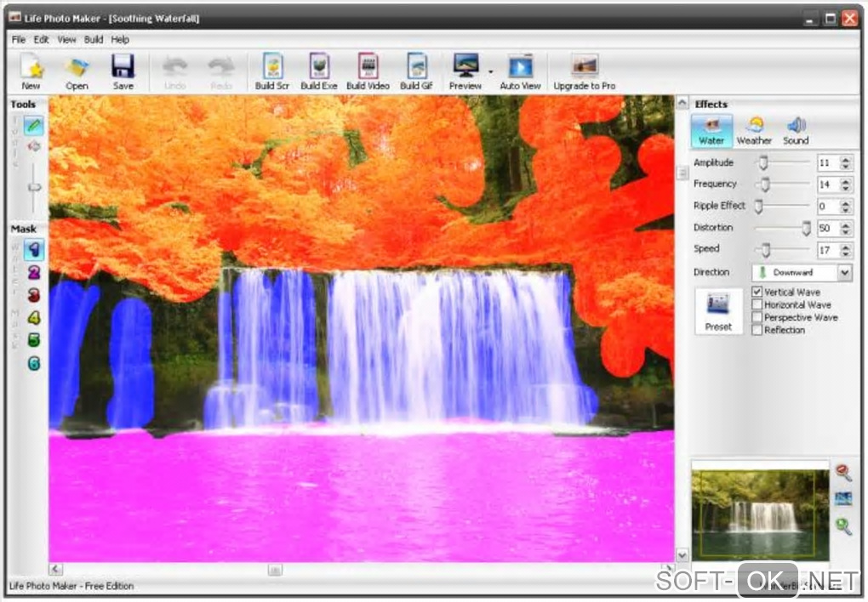Viewport: 868px width, 602px height.
Task: Select mask number 6
Action: pos(34,364)
